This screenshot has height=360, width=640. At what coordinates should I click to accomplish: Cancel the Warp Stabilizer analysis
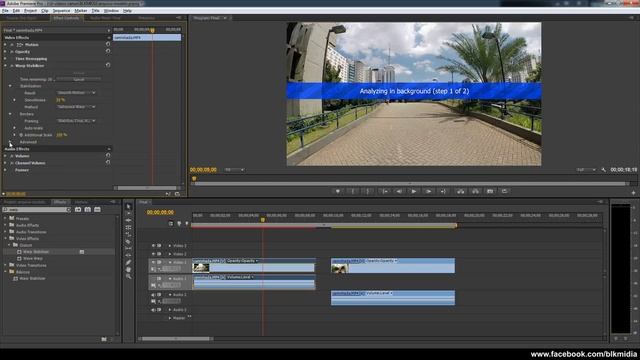click(78, 79)
